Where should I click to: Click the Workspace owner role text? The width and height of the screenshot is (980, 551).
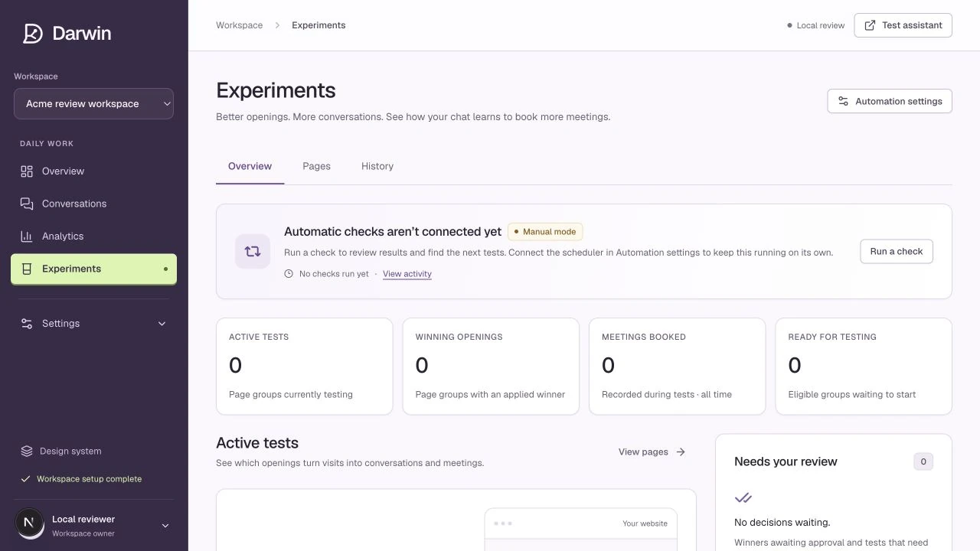pyautogui.click(x=83, y=533)
